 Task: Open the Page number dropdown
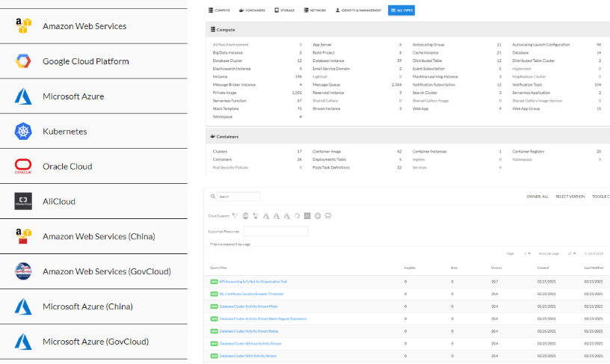(x=527, y=253)
